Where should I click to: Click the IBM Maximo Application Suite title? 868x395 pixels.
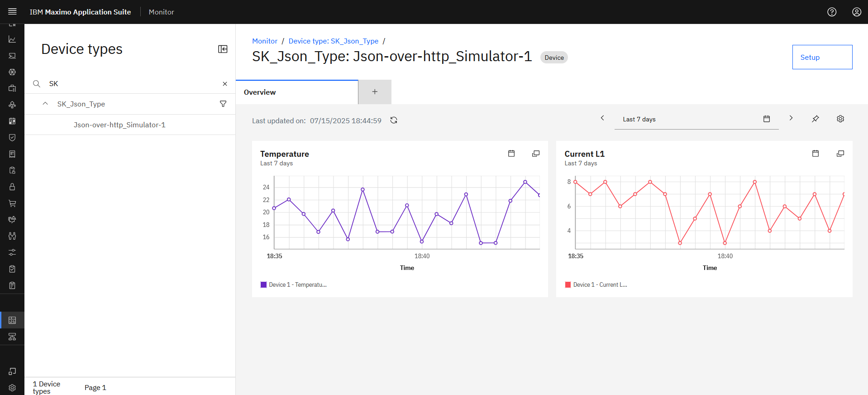point(80,12)
